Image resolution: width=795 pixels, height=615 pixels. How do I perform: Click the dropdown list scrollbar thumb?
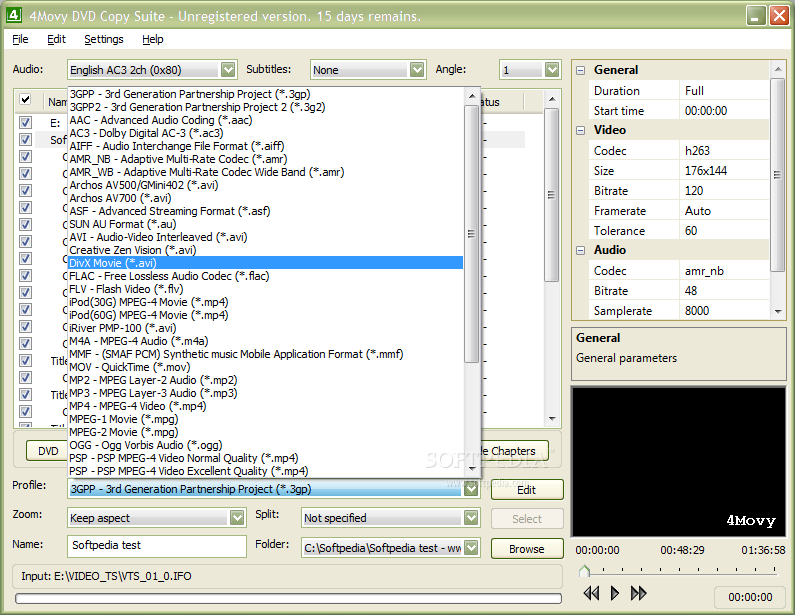pos(472,233)
